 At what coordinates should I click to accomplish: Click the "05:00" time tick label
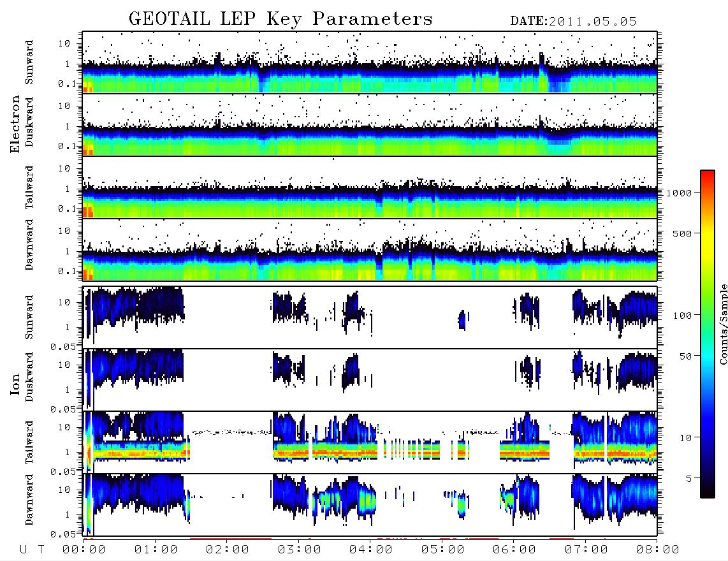pos(443,550)
